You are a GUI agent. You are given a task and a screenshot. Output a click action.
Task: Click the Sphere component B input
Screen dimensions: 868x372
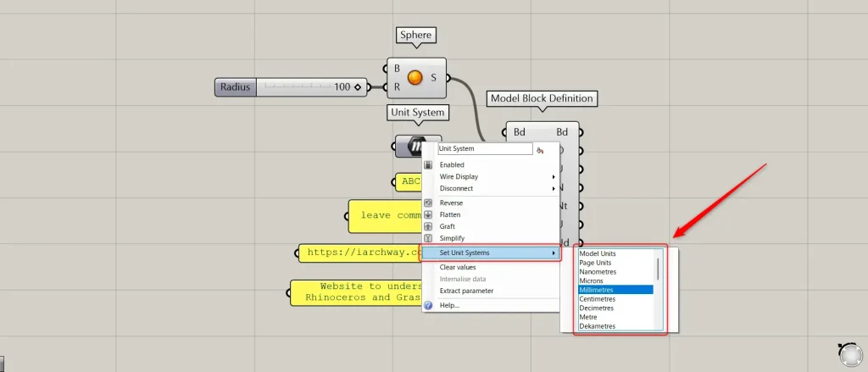click(x=397, y=69)
